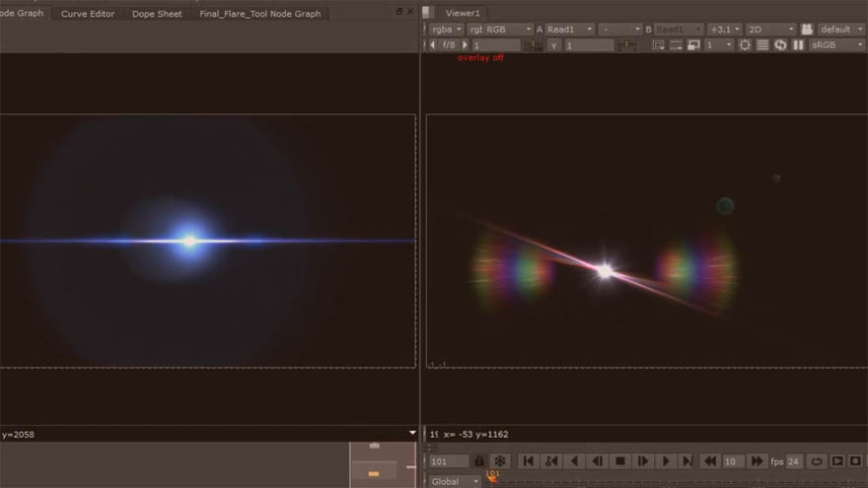Screen dimensions: 868x488
Task: Click the gain value field
Action: 496,45
